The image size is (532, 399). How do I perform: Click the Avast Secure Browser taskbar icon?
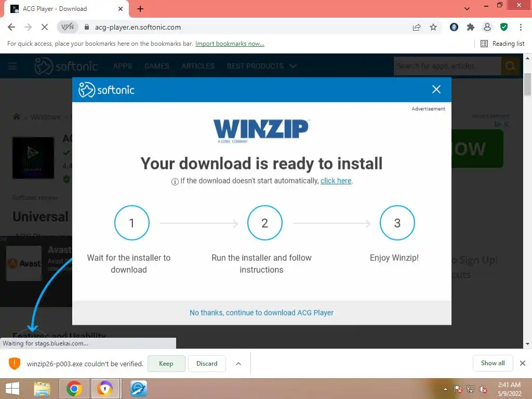point(105,389)
